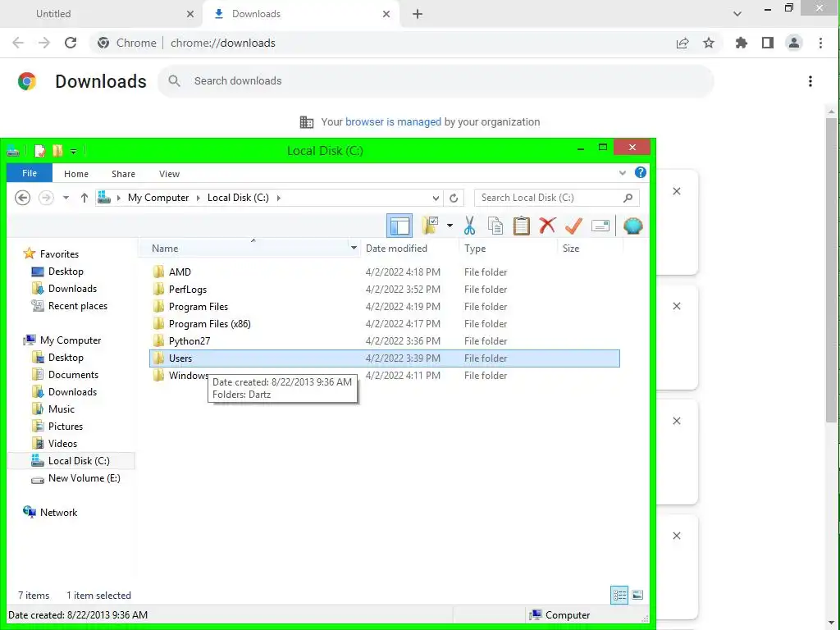Screen dimensions: 840x630
Task: Open the Home ribbon tab
Action: click(76, 174)
